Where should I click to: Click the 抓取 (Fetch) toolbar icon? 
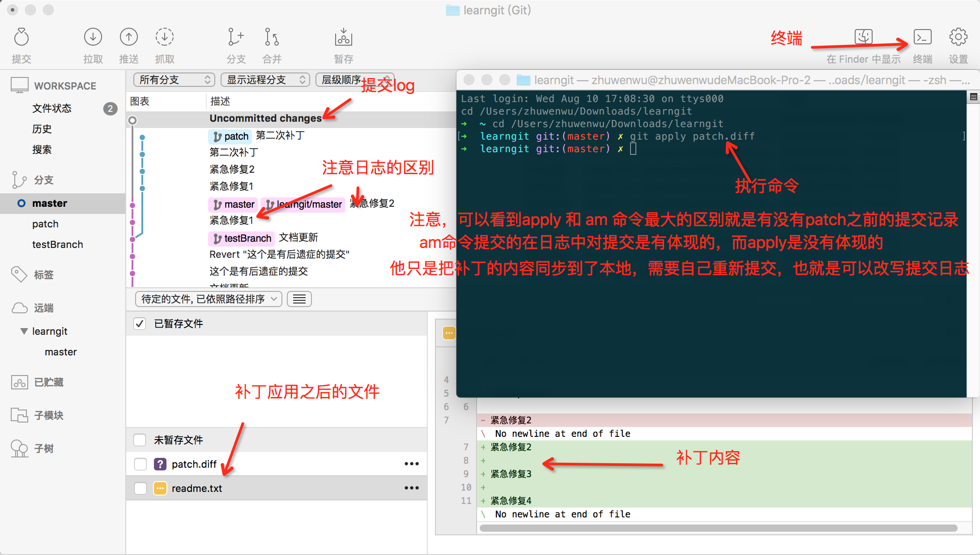coord(165,38)
